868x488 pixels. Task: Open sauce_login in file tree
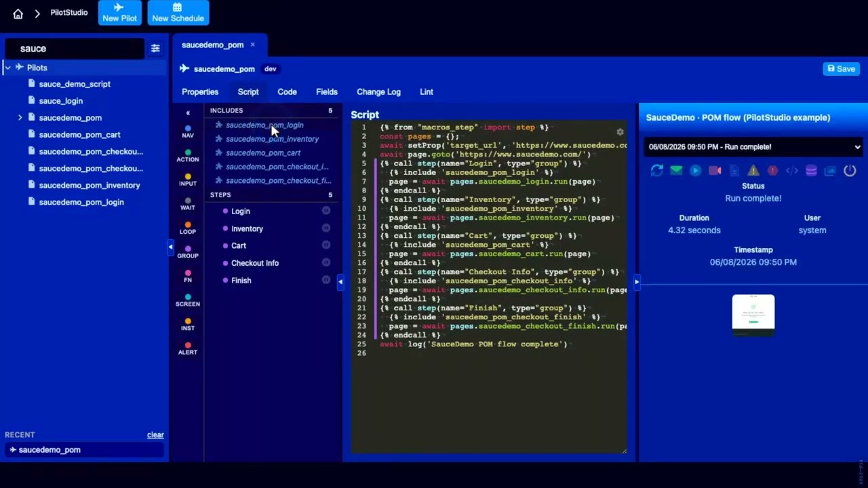(61, 101)
